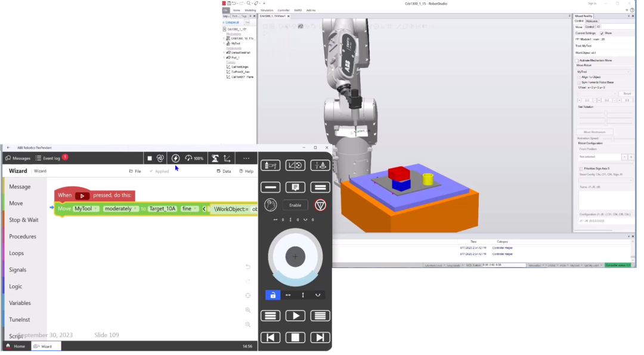The height and width of the screenshot is (355, 644).
Task: Click the Collapse all link
Action: point(230,23)
